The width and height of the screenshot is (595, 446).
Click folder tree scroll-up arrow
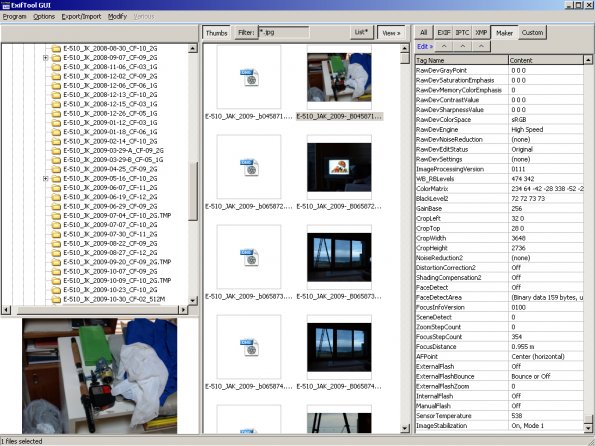click(193, 48)
